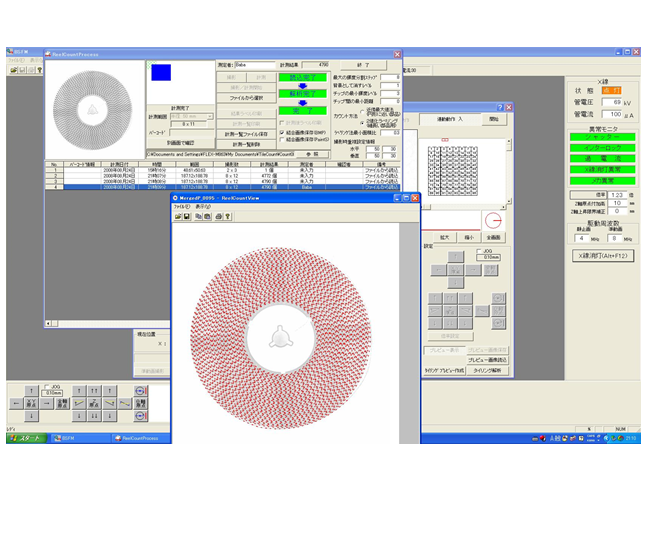The height and width of the screenshot is (545, 647).
Task: Select second カウント方法 radio option
Action: pyautogui.click(x=362, y=123)
